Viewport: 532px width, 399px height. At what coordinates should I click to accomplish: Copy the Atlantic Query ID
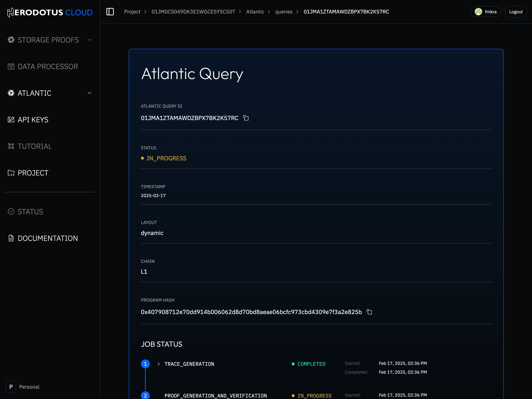tap(246, 118)
